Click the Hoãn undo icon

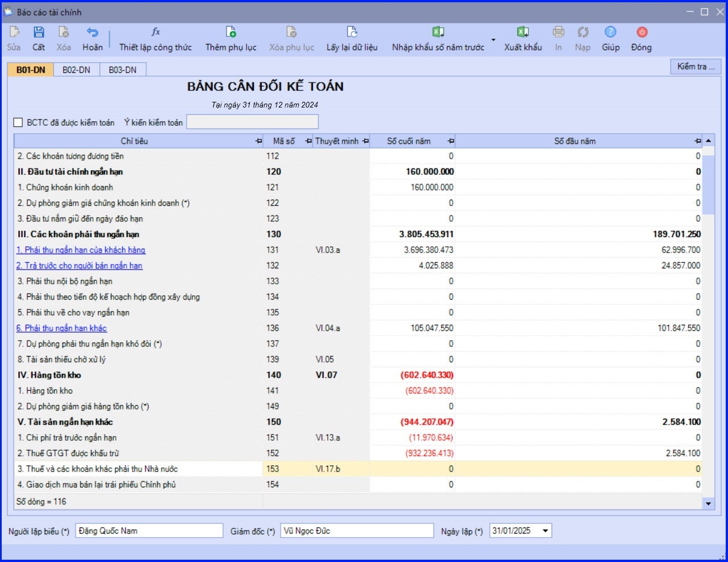click(x=92, y=32)
